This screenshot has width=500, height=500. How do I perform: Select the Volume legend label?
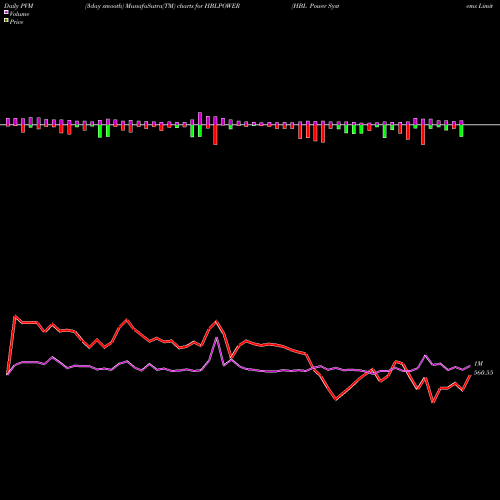(x=19, y=14)
